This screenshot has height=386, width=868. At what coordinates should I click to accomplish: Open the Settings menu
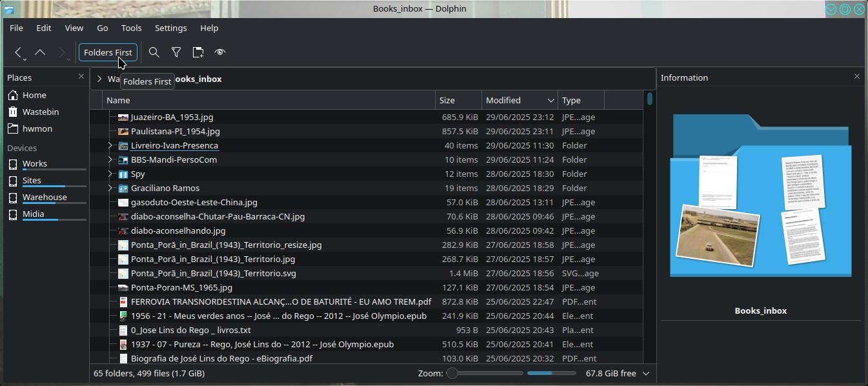pyautogui.click(x=171, y=28)
